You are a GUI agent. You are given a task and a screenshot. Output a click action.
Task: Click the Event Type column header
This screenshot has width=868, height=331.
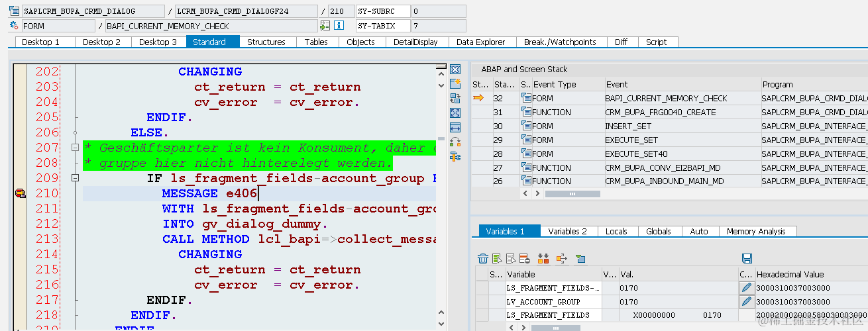[x=569, y=84]
